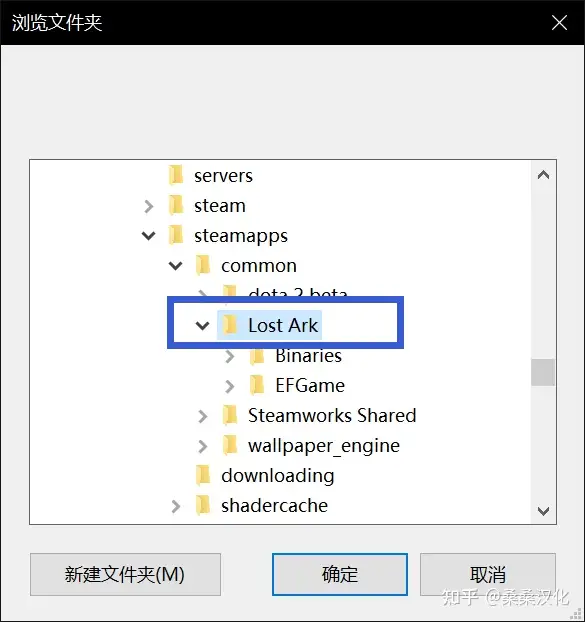Viewport: 585px width, 622px height.
Task: Click the Lost Ark folder icon
Action: point(230,325)
